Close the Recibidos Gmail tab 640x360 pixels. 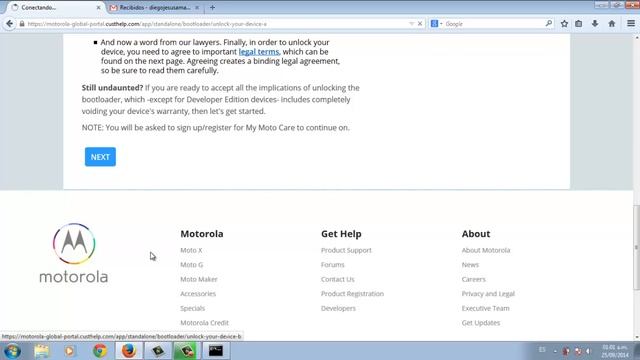point(197,7)
